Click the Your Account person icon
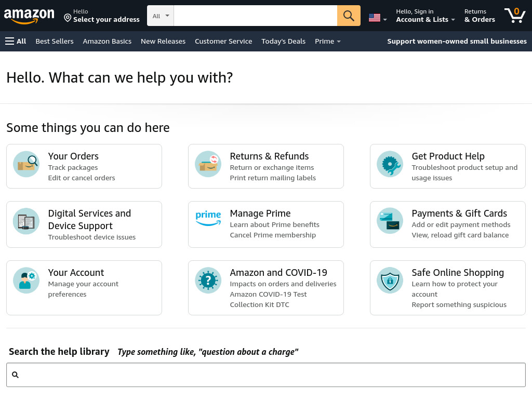This screenshot has width=532, height=399. (x=26, y=280)
